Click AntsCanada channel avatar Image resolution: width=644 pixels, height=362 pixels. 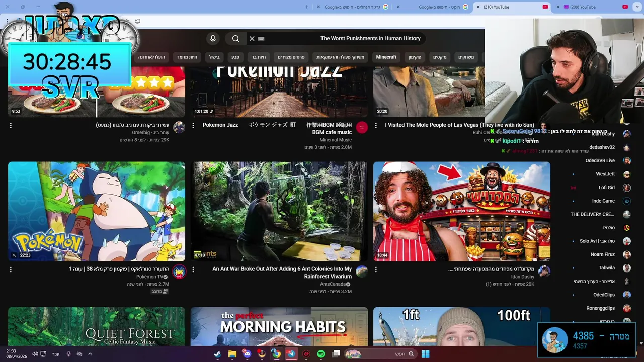[x=362, y=271]
